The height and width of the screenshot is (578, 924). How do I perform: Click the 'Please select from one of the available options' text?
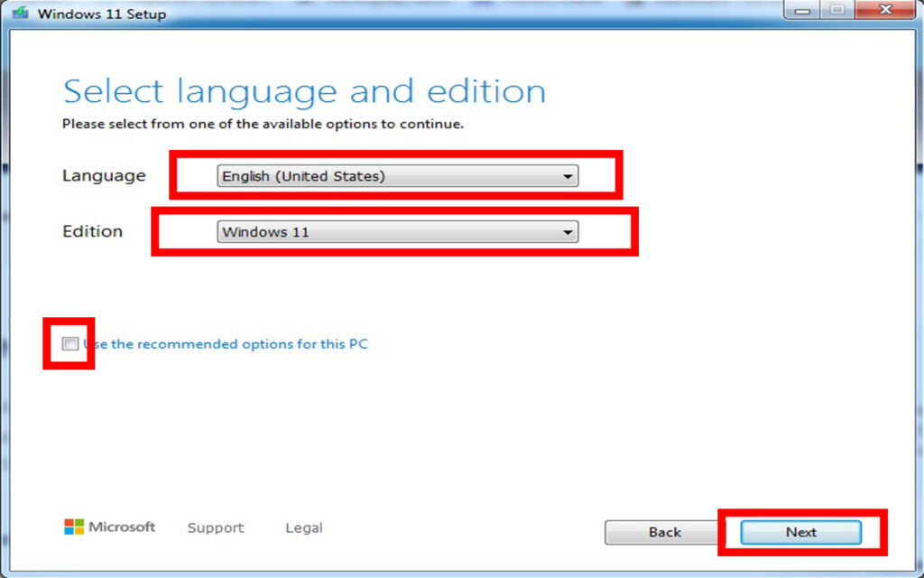pyautogui.click(x=263, y=125)
